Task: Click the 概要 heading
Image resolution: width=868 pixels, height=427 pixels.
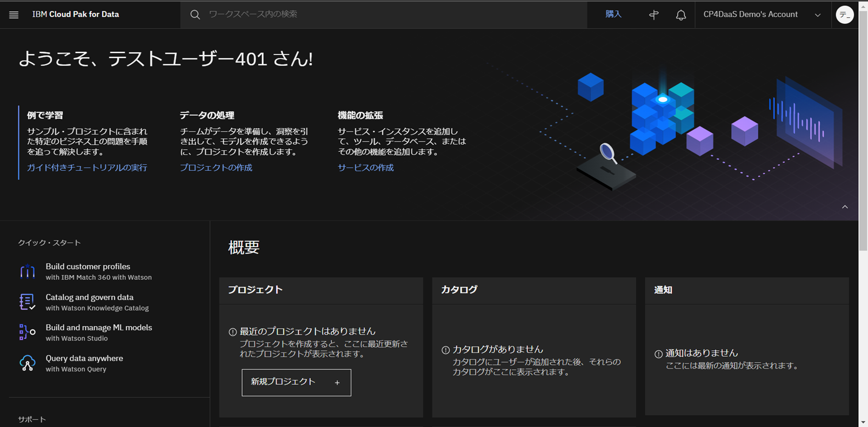Action: 244,248
